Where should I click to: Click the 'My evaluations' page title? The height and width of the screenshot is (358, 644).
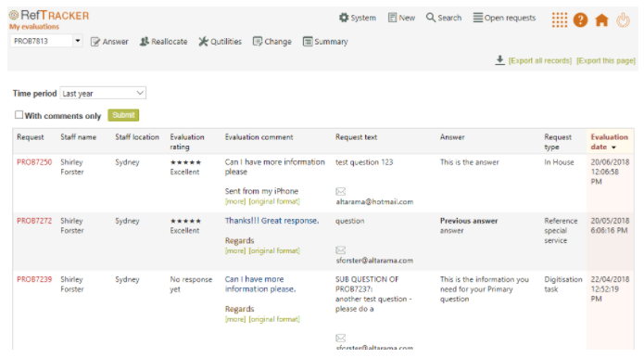(x=34, y=27)
